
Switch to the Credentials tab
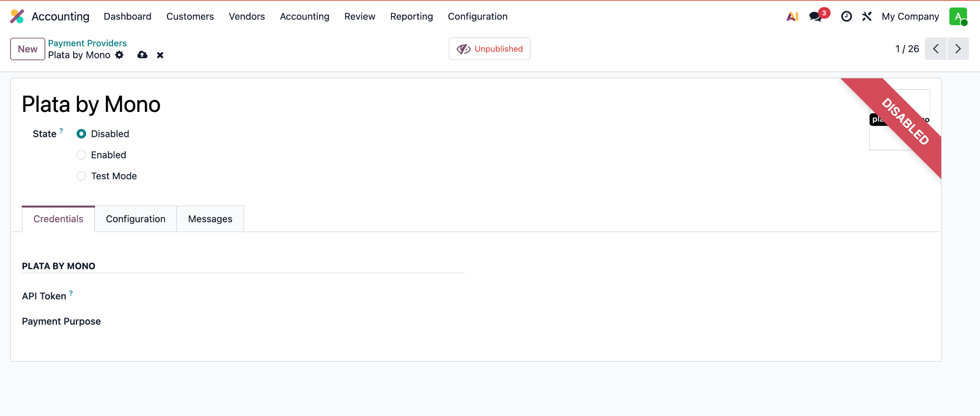coord(58,219)
